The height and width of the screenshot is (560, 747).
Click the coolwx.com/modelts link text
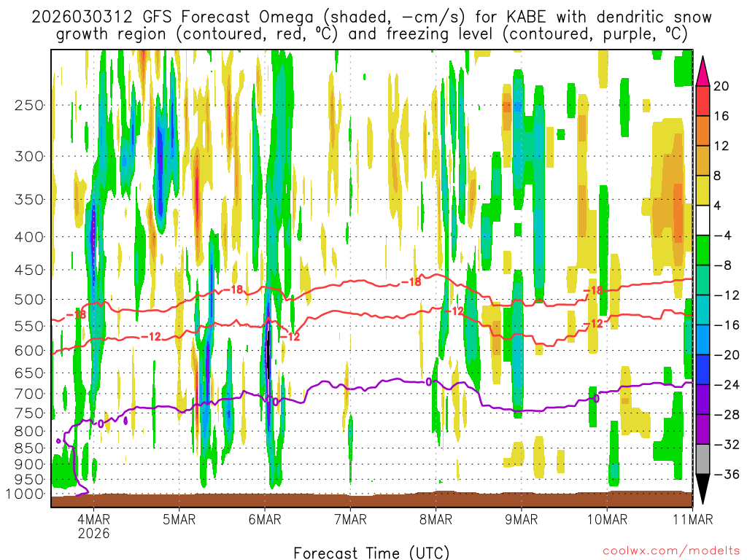(x=671, y=551)
